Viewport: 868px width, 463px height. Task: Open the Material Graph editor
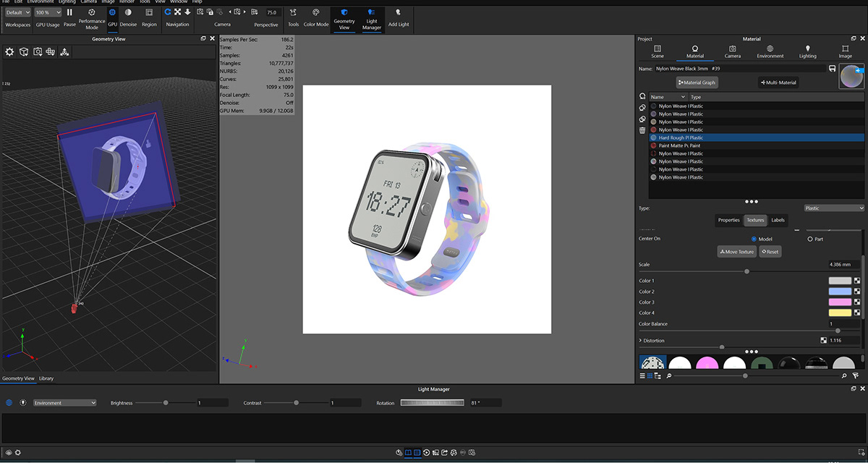(x=696, y=82)
